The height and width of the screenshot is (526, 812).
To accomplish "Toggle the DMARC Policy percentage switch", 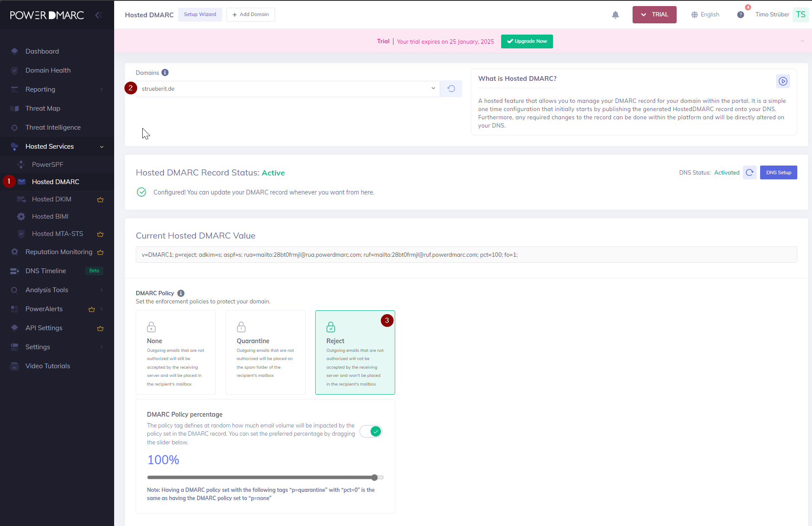I will pos(371,431).
